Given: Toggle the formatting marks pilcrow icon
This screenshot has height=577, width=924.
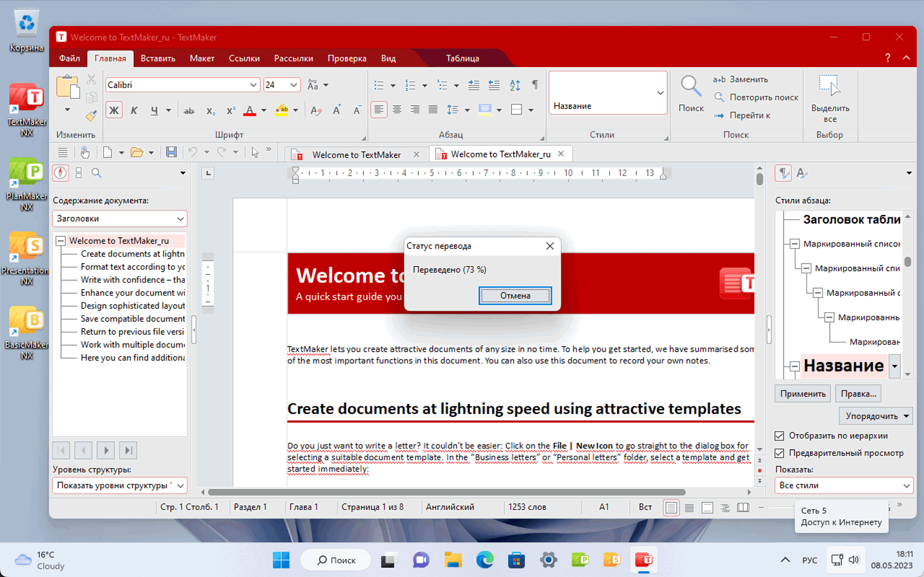Looking at the screenshot, I should point(535,85).
